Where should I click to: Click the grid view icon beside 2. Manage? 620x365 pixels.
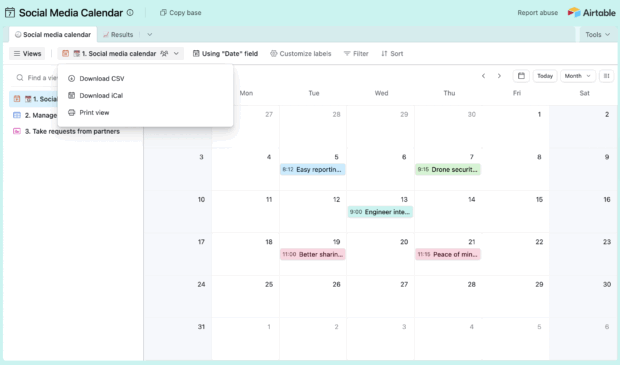pyautogui.click(x=17, y=115)
